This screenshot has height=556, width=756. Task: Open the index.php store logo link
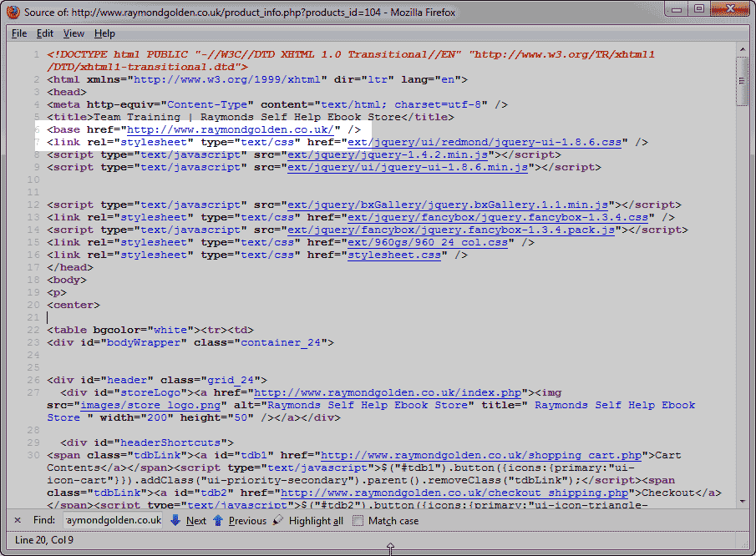click(x=387, y=392)
